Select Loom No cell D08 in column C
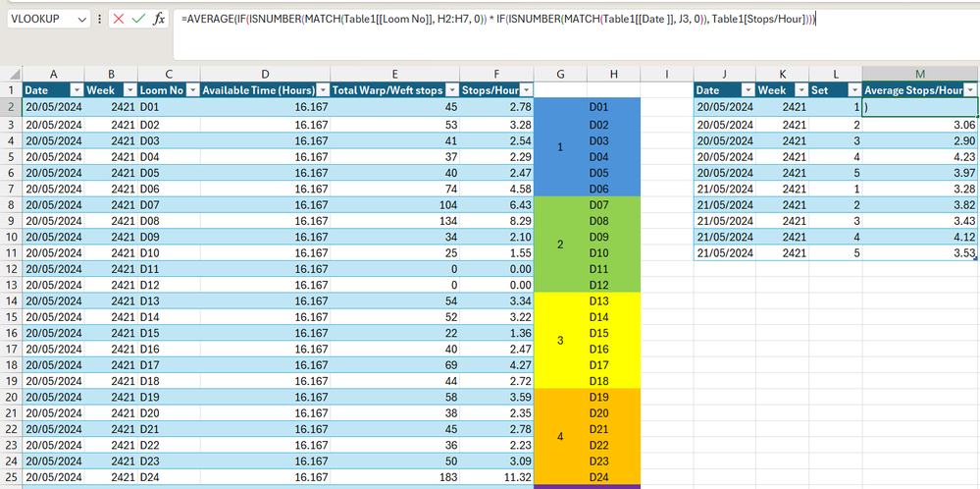980x489 pixels. pos(169,221)
